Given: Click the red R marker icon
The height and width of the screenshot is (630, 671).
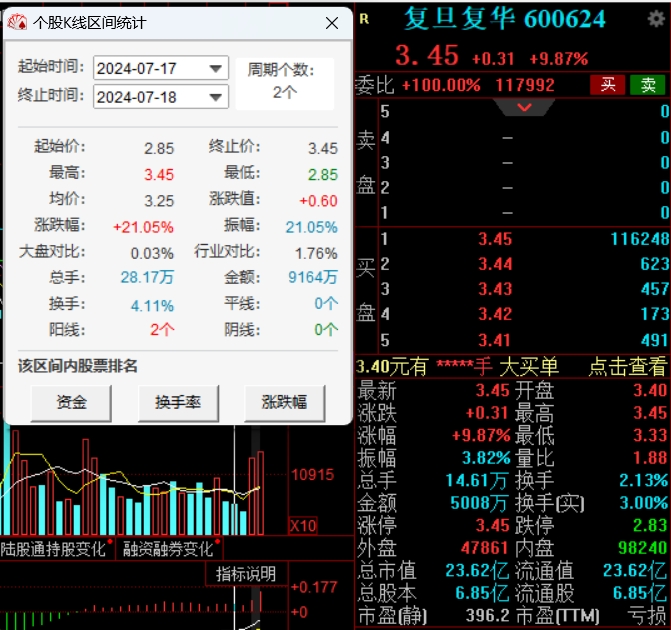Looking at the screenshot, I should [364, 19].
